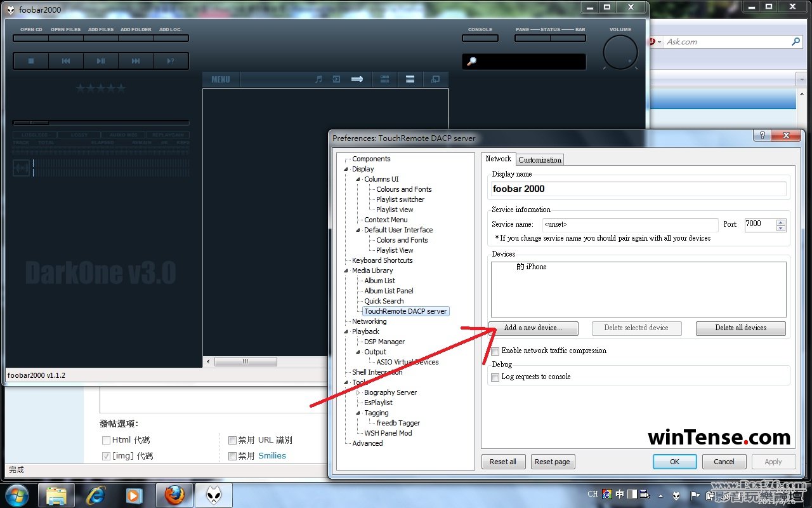Click the Service name field

coord(630,224)
